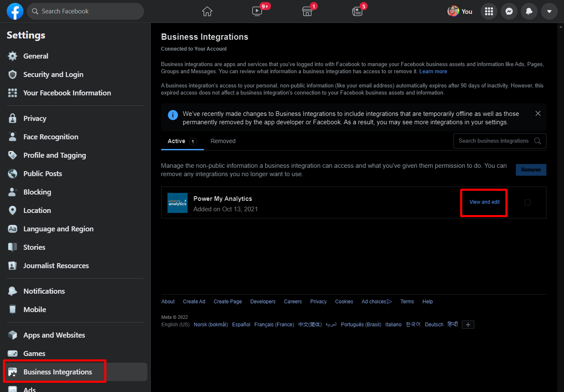Click the Facebook logo icon
564x392 pixels.
pyautogui.click(x=15, y=11)
